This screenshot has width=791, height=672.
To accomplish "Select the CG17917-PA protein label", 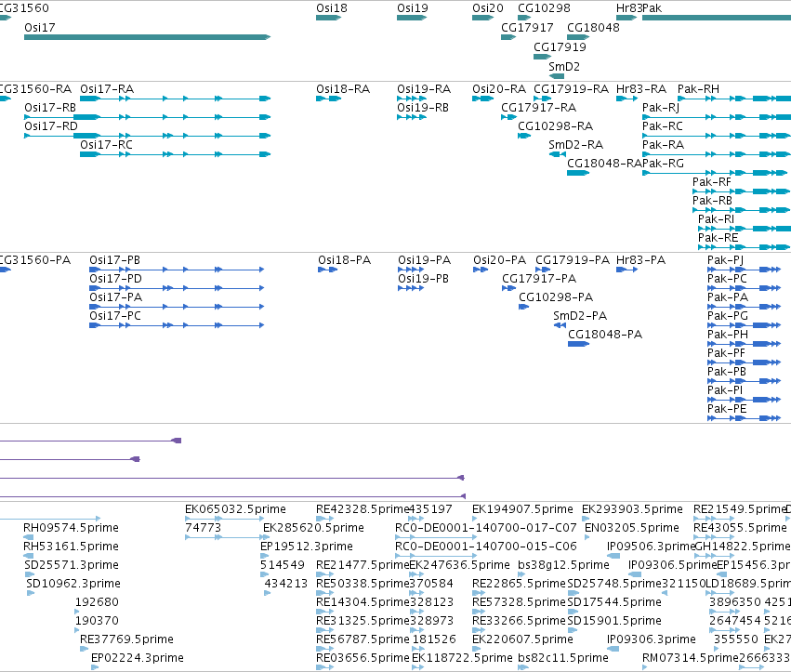I will (x=539, y=279).
